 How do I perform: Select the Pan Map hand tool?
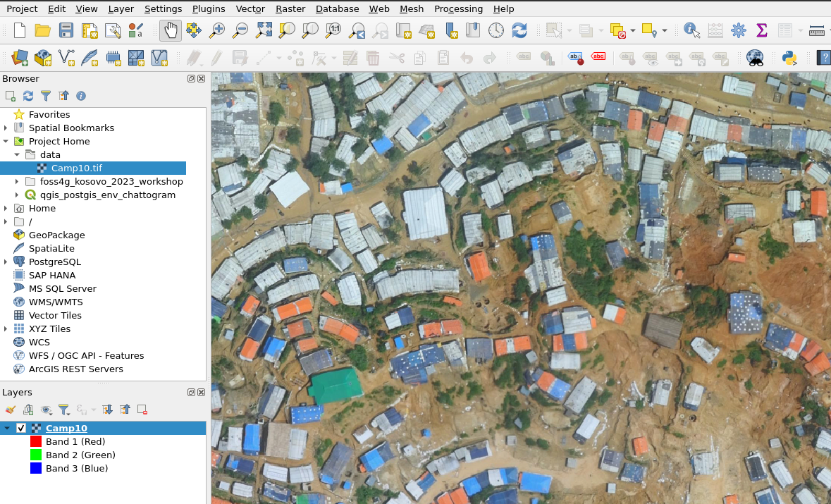point(170,30)
